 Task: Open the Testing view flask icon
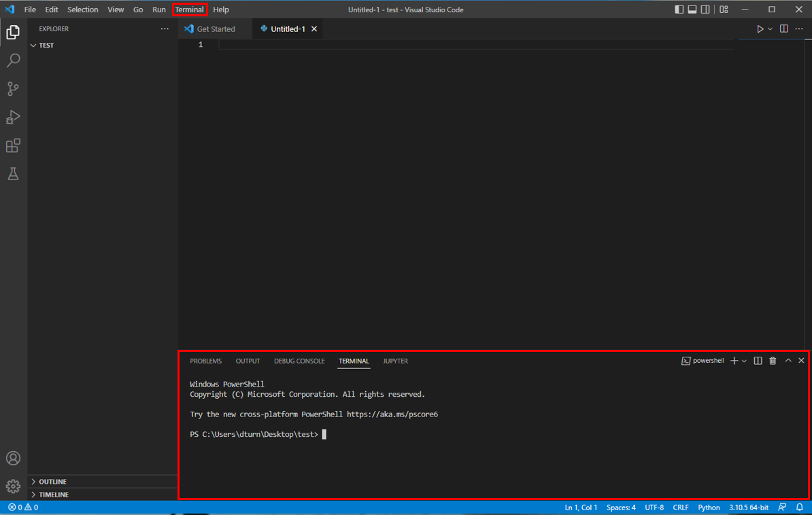(x=14, y=173)
